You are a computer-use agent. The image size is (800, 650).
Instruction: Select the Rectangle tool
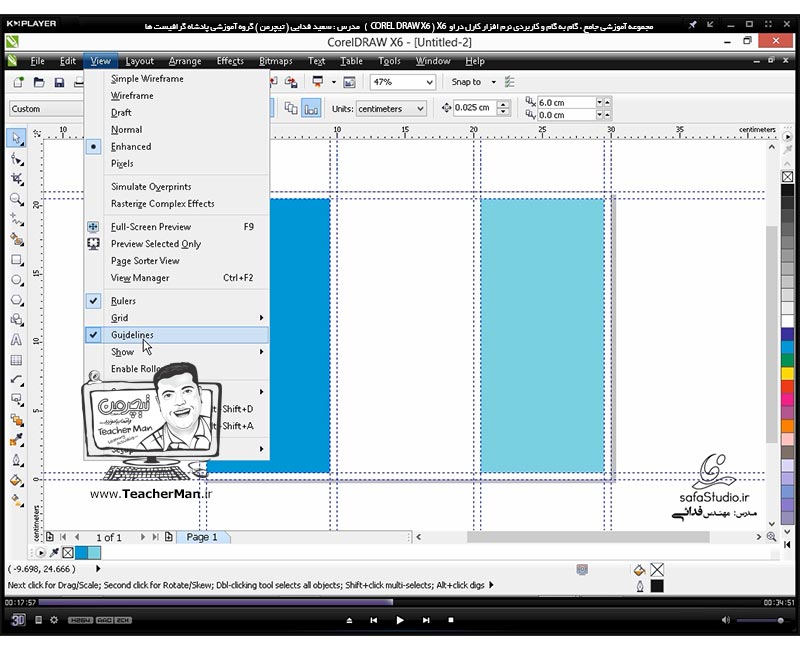[16, 260]
